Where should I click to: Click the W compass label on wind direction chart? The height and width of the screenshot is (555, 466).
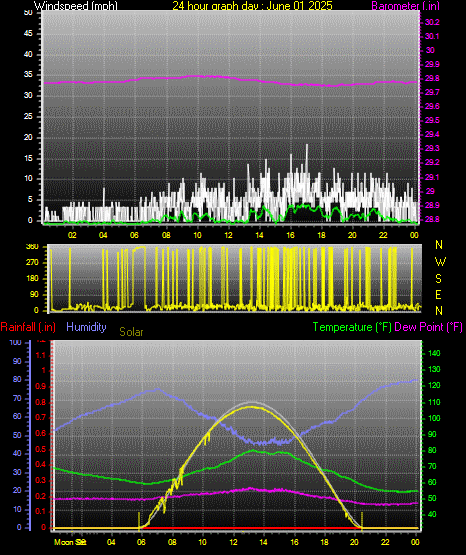click(x=440, y=262)
